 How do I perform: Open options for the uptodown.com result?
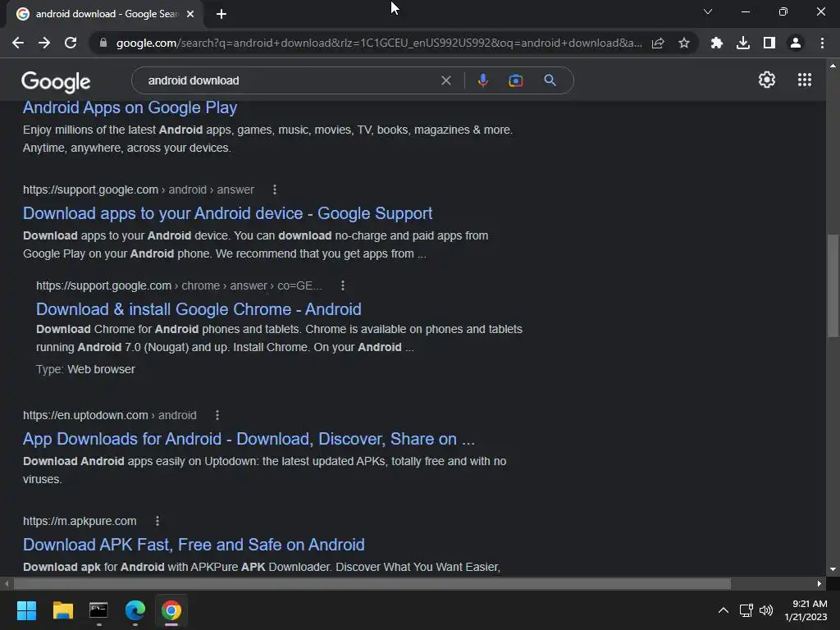(x=217, y=415)
